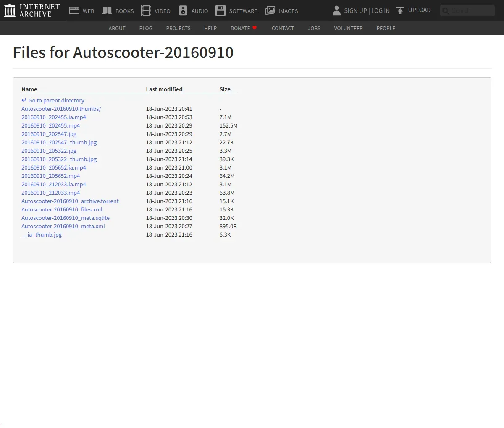This screenshot has height=428, width=504.
Task: Click the upload arrow icon
Action: coord(400,10)
